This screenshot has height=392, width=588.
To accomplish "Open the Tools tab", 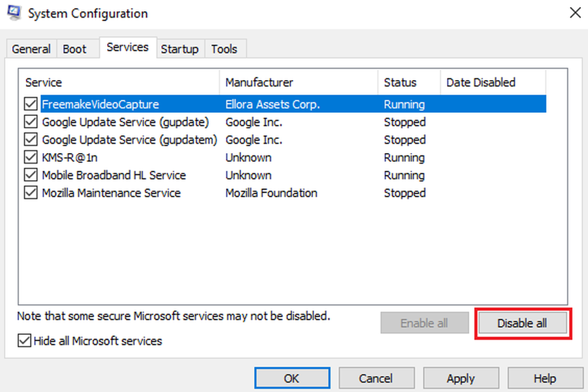I will [x=224, y=49].
